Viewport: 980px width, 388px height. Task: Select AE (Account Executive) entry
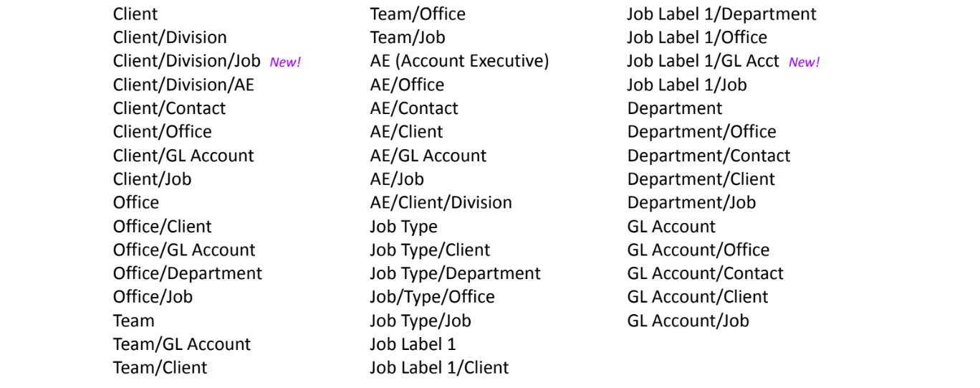click(460, 62)
